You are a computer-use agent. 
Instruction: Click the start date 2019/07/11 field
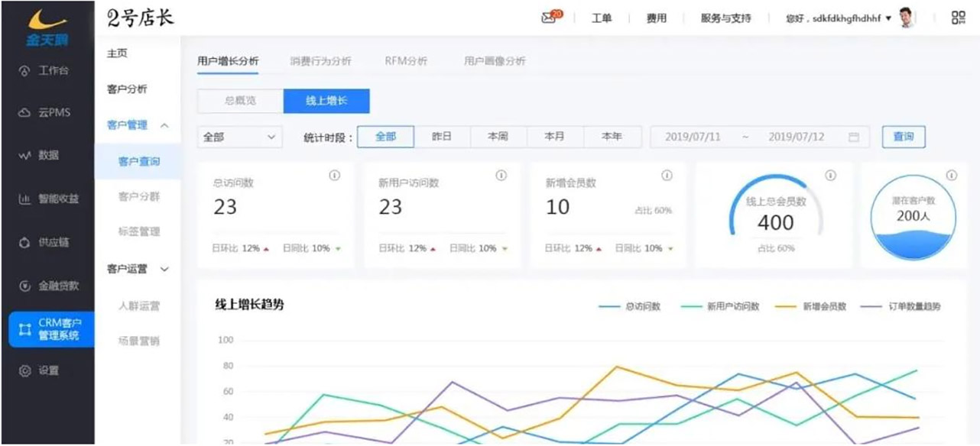click(x=693, y=137)
